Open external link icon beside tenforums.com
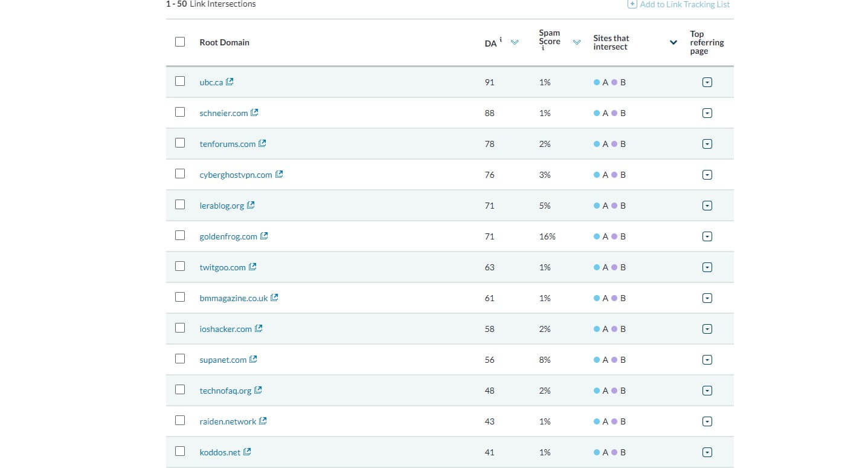The width and height of the screenshot is (868, 468). 262,143
